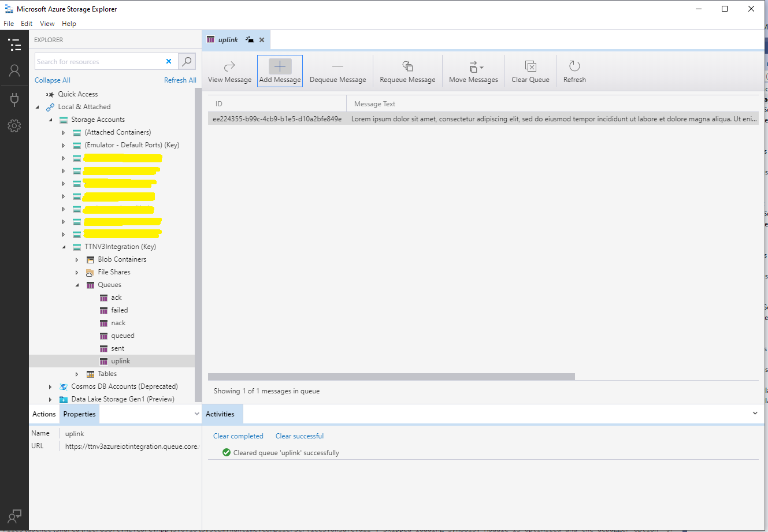Click the Clear Queue toolbar icon

(530, 66)
